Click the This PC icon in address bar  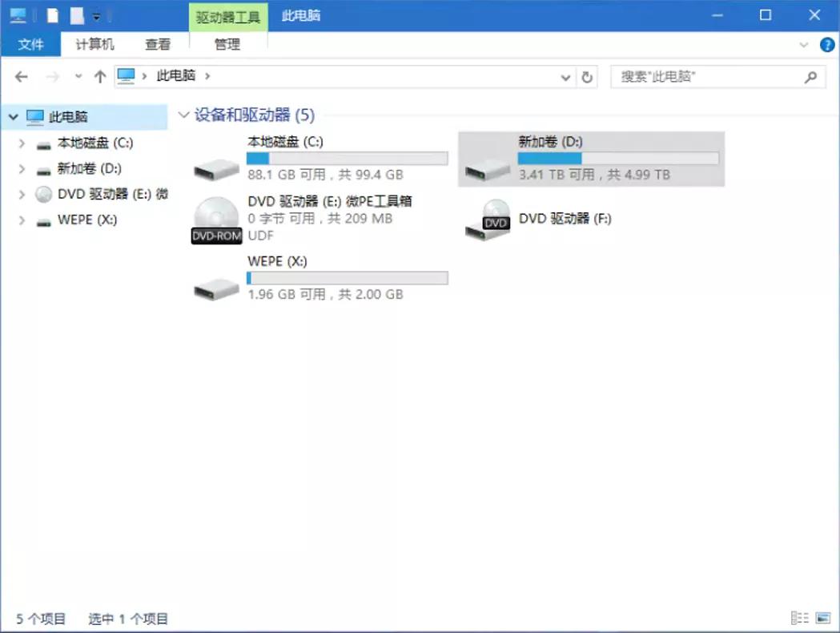[125, 76]
